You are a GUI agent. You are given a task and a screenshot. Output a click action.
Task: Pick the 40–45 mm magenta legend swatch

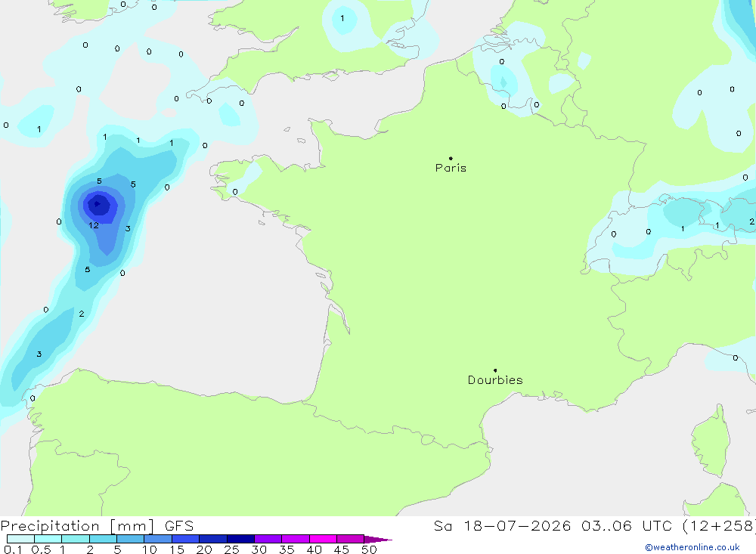point(323,539)
